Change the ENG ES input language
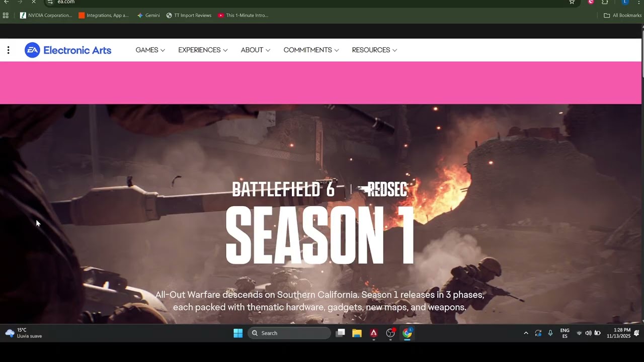644x362 pixels. 565,333
